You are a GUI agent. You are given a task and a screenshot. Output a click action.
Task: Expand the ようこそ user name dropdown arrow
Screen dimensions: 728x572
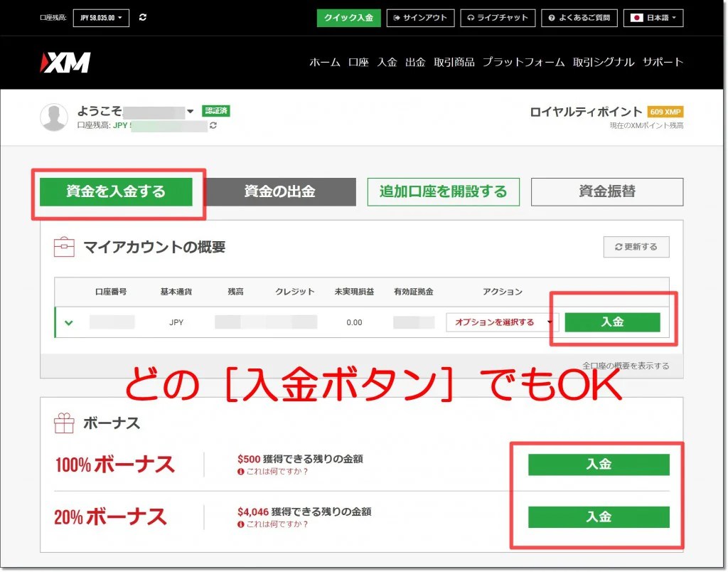pos(190,112)
